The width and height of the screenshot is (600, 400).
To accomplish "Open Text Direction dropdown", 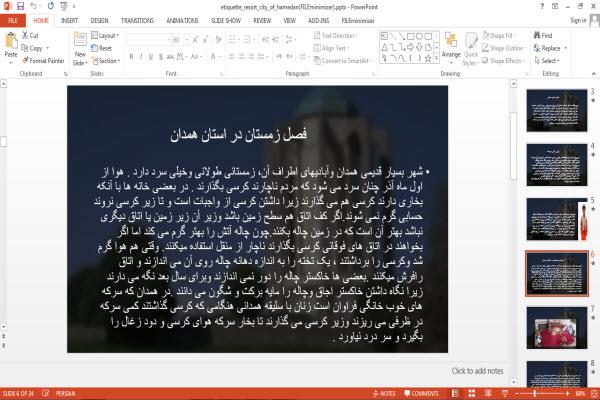I will (x=336, y=35).
